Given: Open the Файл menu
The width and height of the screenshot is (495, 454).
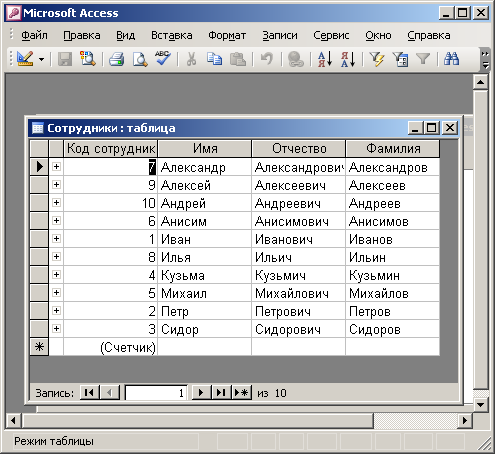Looking at the screenshot, I should [x=34, y=35].
